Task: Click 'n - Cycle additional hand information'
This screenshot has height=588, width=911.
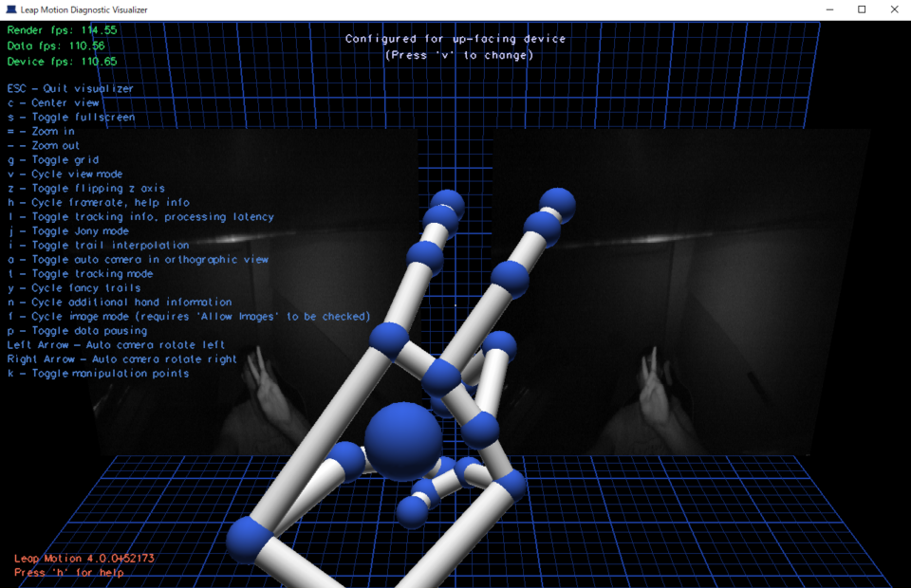Action: pos(119,302)
